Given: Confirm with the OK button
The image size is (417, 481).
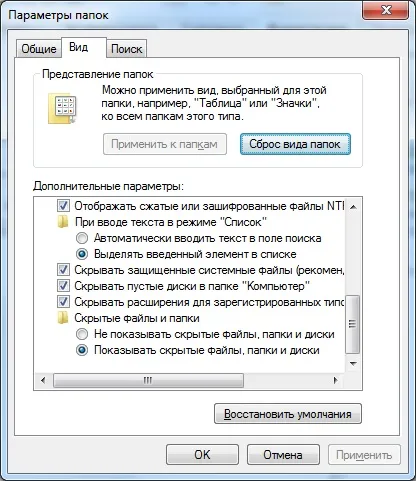Looking at the screenshot, I should tap(202, 454).
